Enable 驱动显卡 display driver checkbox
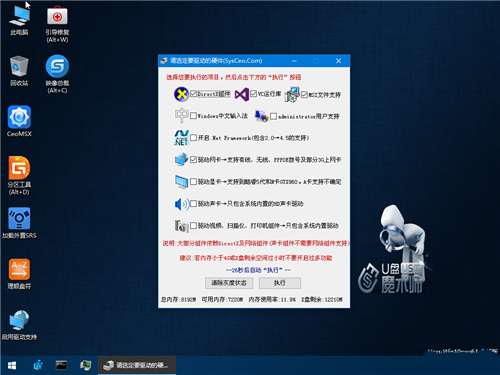The height and width of the screenshot is (375, 500). [x=193, y=182]
